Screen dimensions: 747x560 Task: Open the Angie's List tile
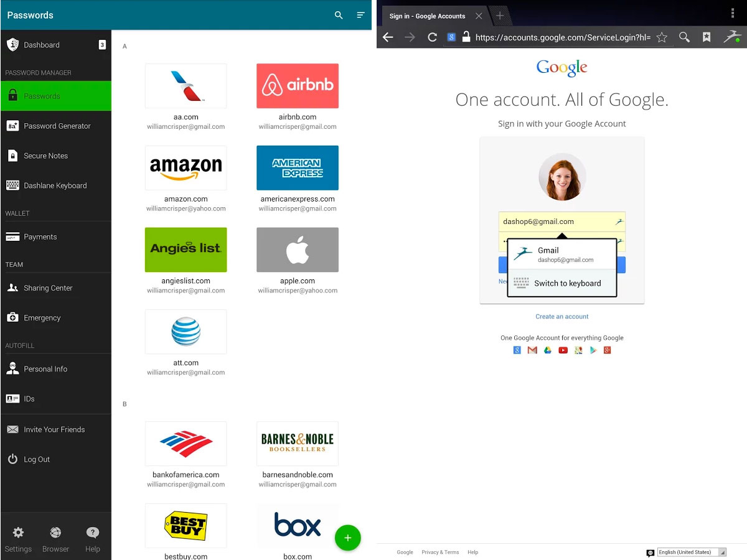[186, 250]
